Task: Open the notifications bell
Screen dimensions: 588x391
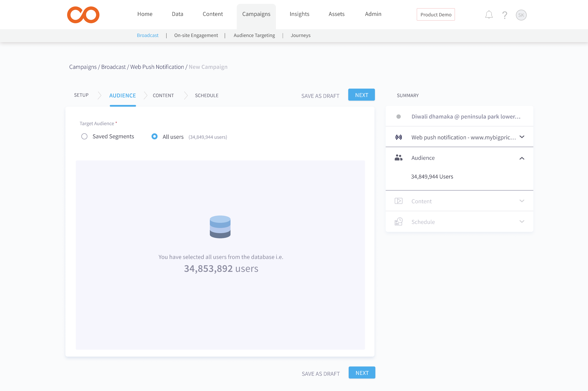Action: click(x=489, y=15)
